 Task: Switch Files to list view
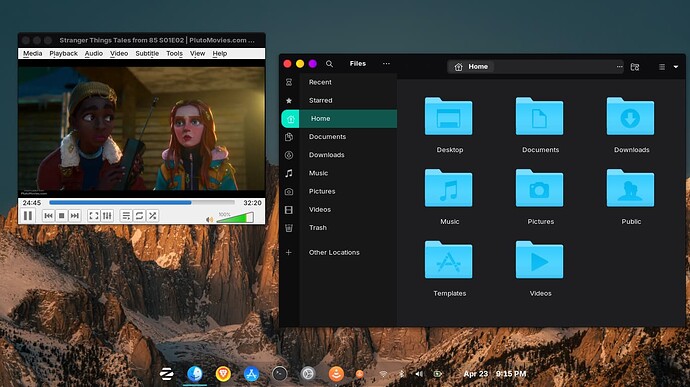tap(661, 67)
